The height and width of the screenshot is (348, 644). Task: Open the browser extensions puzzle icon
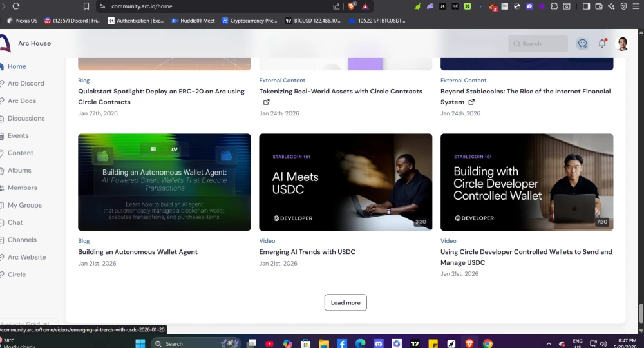click(x=554, y=6)
